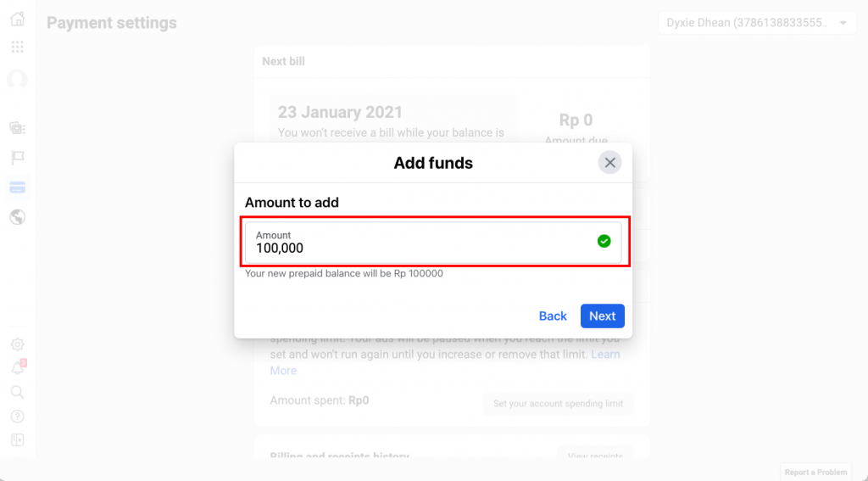Viewport: 868px width, 481px height.
Task: Click Set your account spending limit
Action: [x=558, y=404]
